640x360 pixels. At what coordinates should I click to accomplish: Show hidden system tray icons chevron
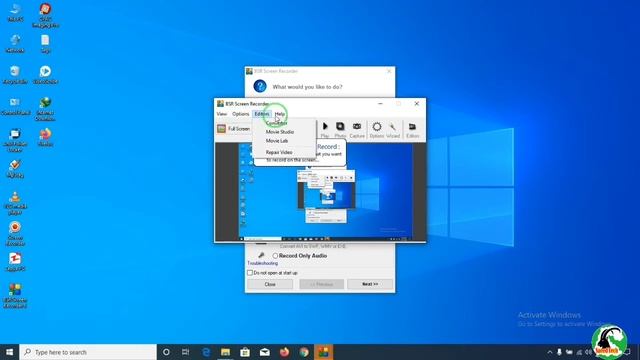(x=550, y=352)
